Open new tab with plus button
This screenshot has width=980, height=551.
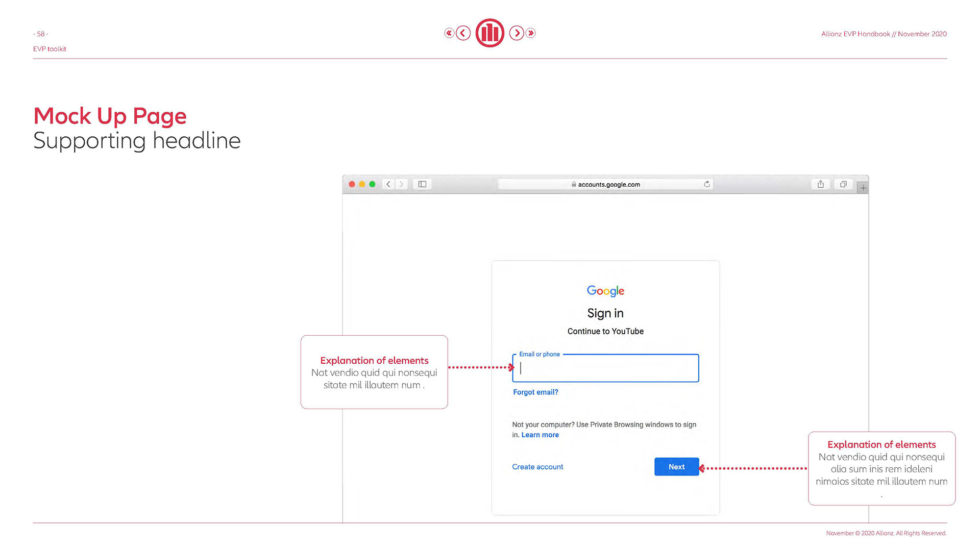tap(863, 188)
